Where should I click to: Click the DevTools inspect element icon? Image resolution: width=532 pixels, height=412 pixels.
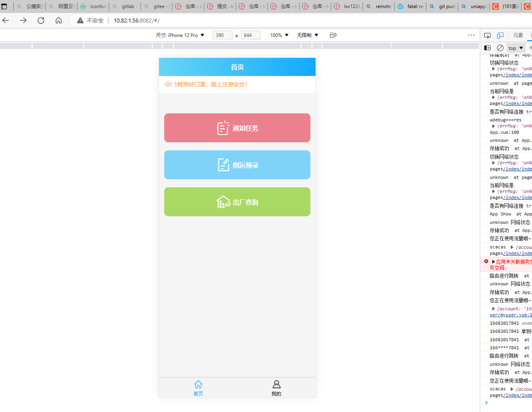coord(487,35)
